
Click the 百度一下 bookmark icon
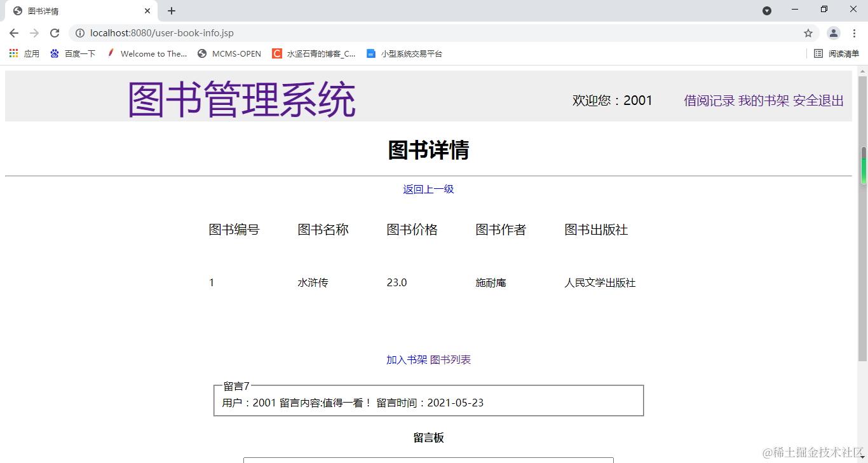55,53
